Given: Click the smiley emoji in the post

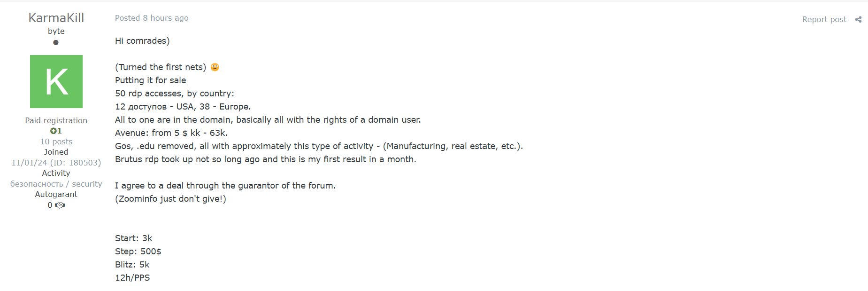Looking at the screenshot, I should (x=215, y=67).
